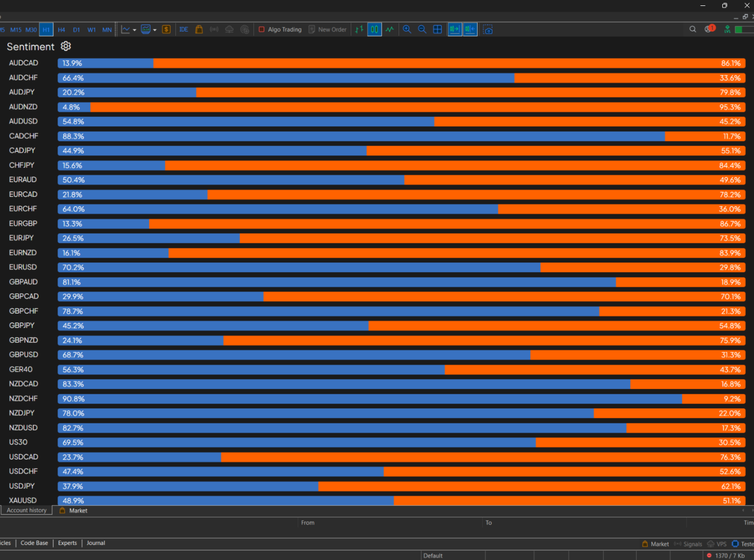
Task: Toggle Algo Trading on
Action: (x=280, y=30)
